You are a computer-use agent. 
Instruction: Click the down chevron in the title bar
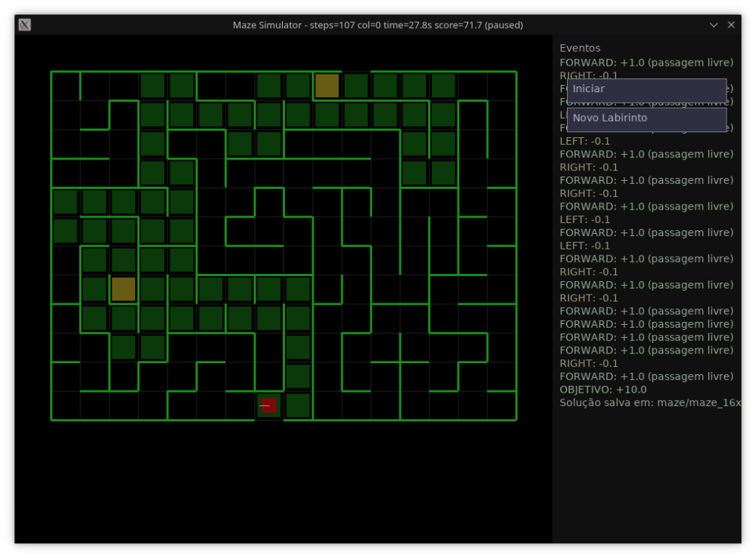coord(713,25)
